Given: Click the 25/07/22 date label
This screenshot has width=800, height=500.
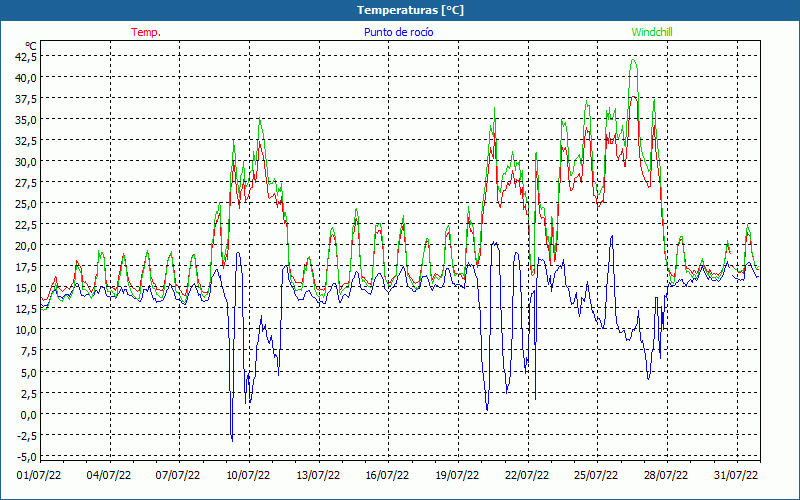Looking at the screenshot, I should tap(596, 475).
